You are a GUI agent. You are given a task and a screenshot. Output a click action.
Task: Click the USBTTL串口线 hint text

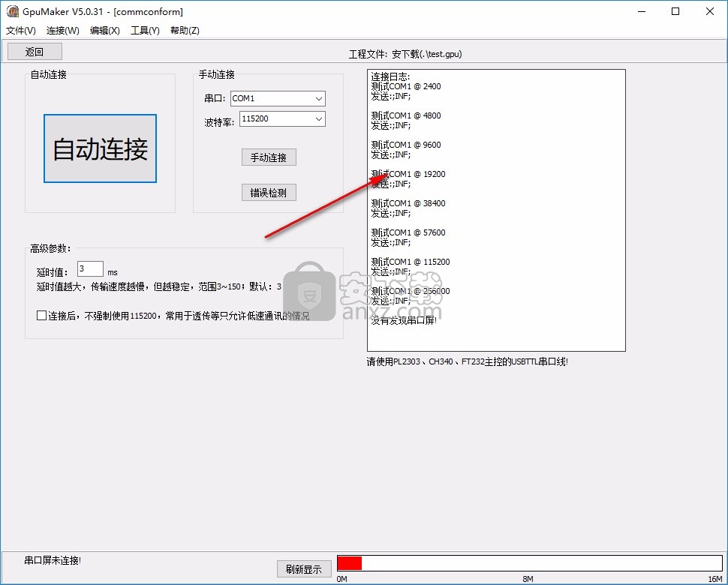[467, 361]
